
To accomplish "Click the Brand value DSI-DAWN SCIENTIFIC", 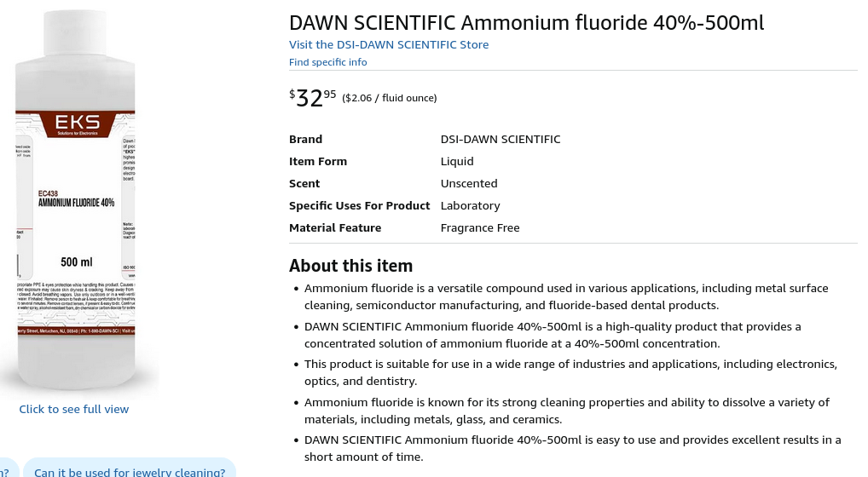I will click(501, 139).
